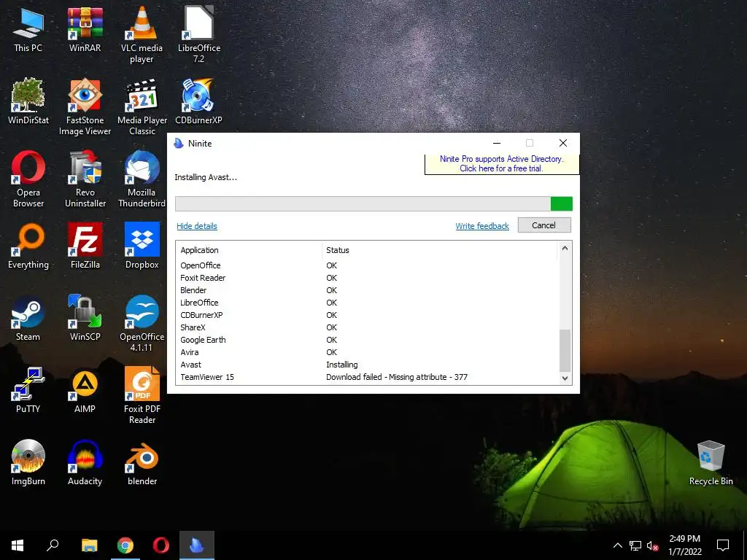Select the Foxit Reader list row
The width and height of the screenshot is (747, 560).
click(x=367, y=278)
